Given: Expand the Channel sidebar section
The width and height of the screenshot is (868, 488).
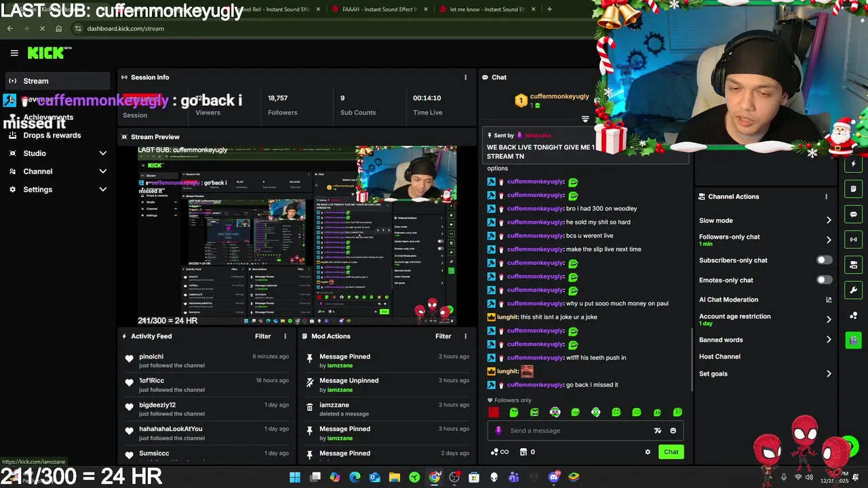Looking at the screenshot, I should tap(102, 171).
